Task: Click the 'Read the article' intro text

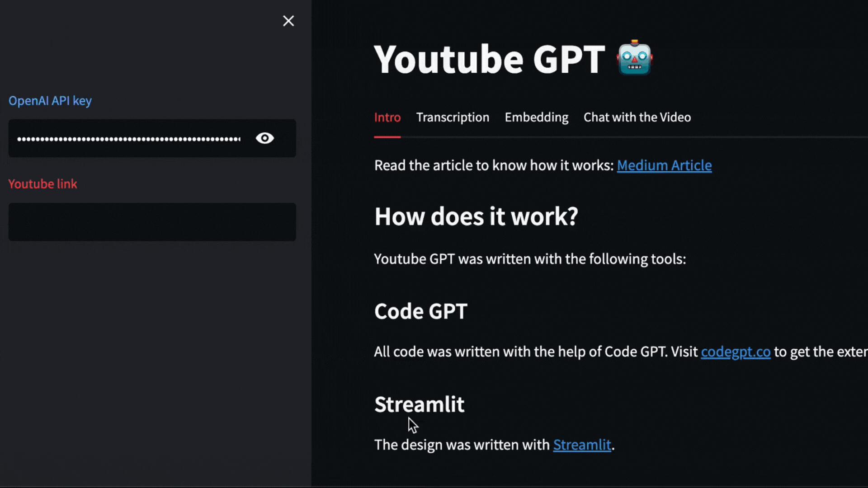Action: point(494,165)
